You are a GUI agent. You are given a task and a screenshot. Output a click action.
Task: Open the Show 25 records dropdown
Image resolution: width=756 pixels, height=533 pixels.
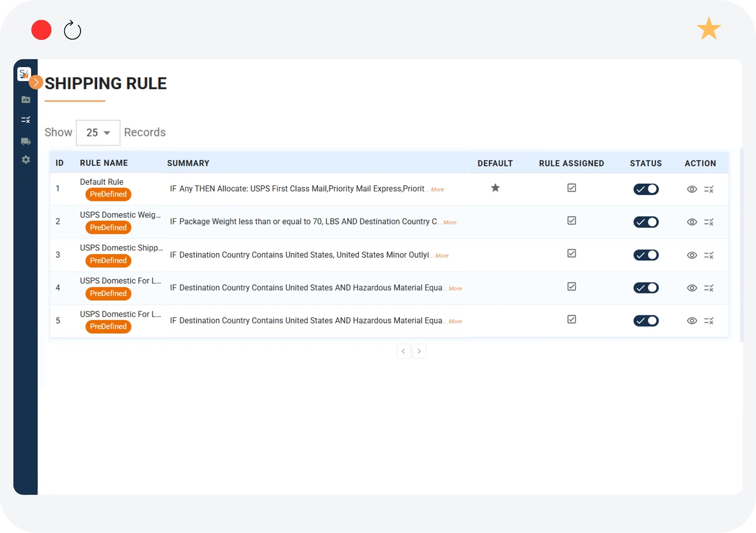coord(98,132)
